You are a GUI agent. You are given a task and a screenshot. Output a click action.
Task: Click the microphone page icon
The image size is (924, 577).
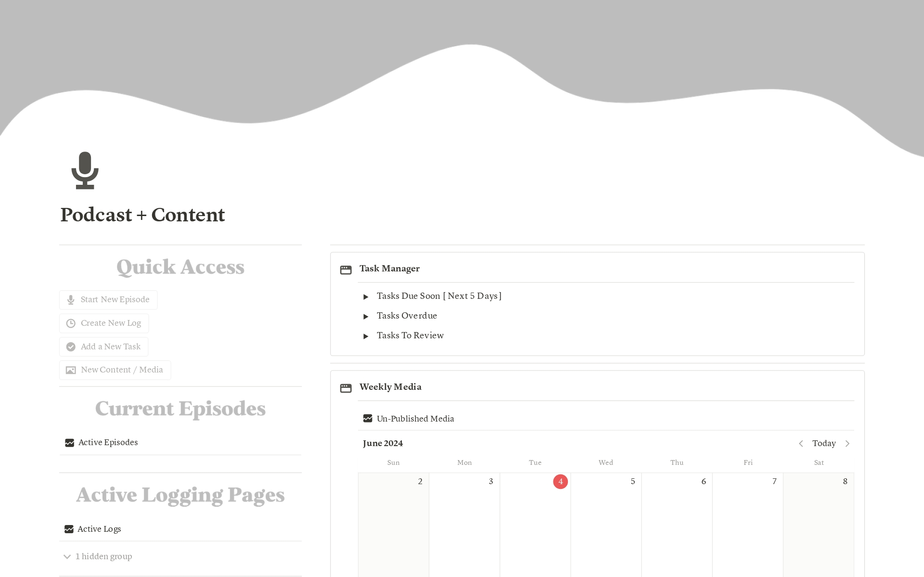click(85, 170)
